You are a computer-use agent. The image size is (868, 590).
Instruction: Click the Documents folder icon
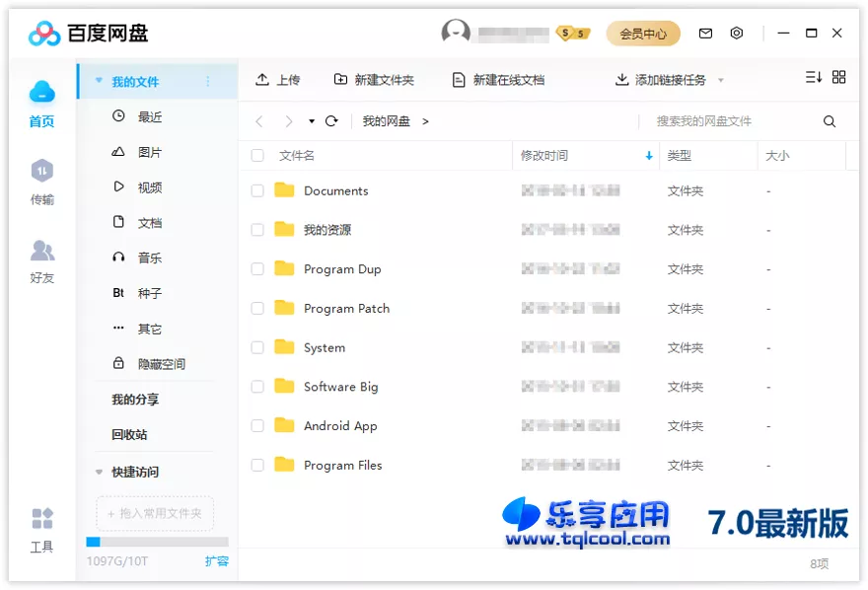point(284,189)
